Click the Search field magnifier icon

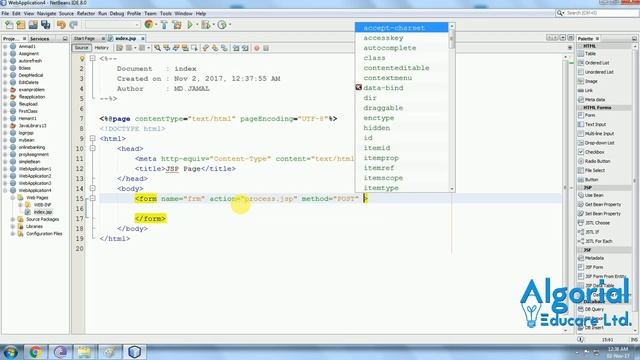point(560,13)
